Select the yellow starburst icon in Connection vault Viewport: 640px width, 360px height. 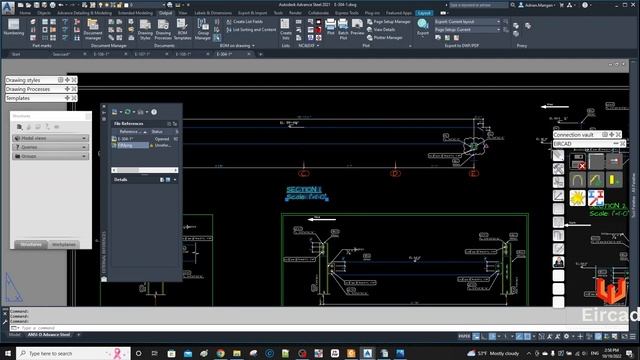click(x=578, y=198)
